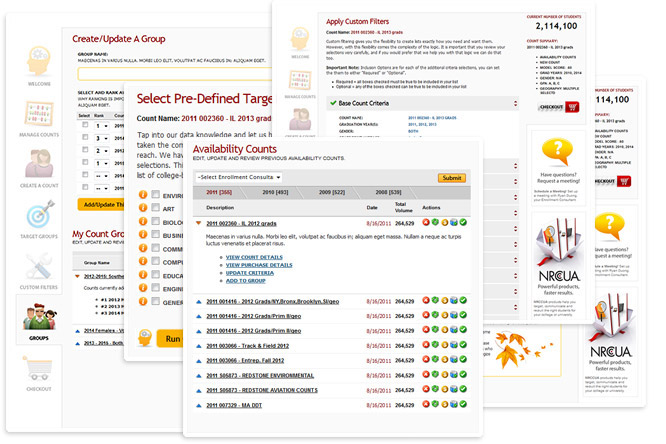This screenshot has width=666, height=444.
Task: Collapse the 2011 002360 - IL 2012 grads row
Action: coord(198,223)
